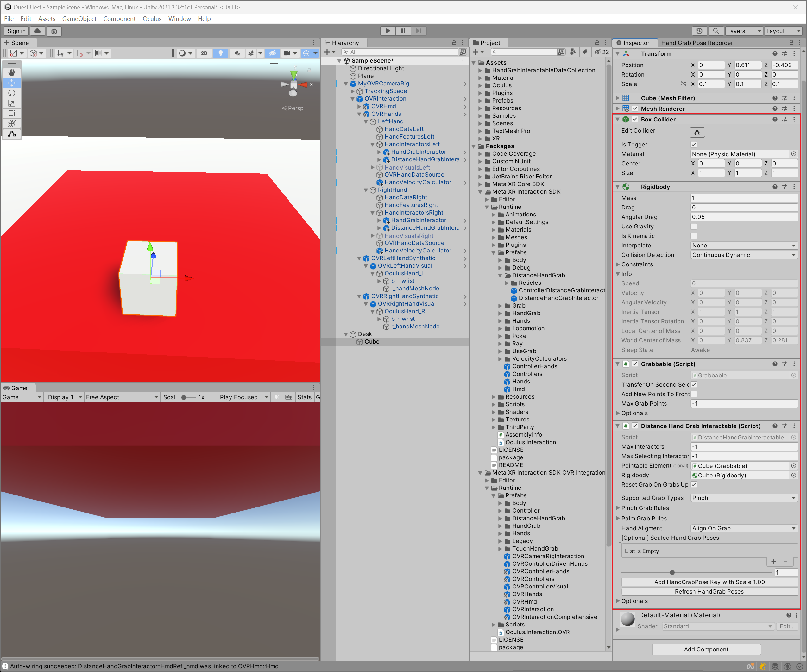
Task: Toggle Add New Points To Front checkbox
Action: pyautogui.click(x=694, y=394)
